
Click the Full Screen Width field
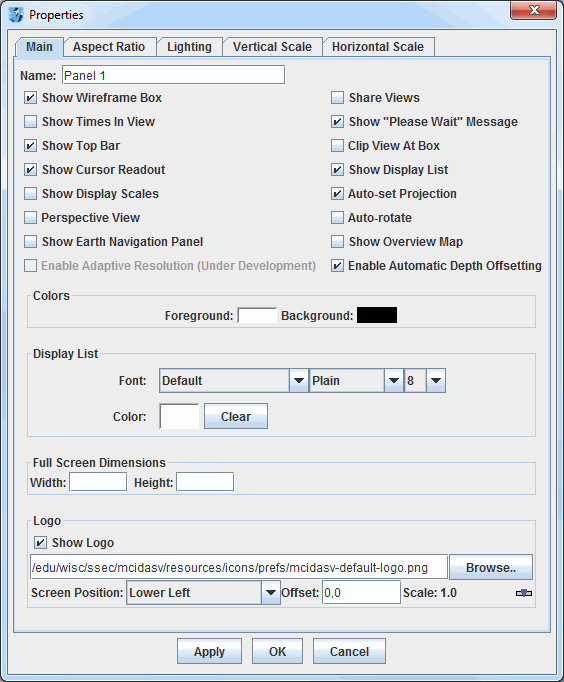[98, 482]
